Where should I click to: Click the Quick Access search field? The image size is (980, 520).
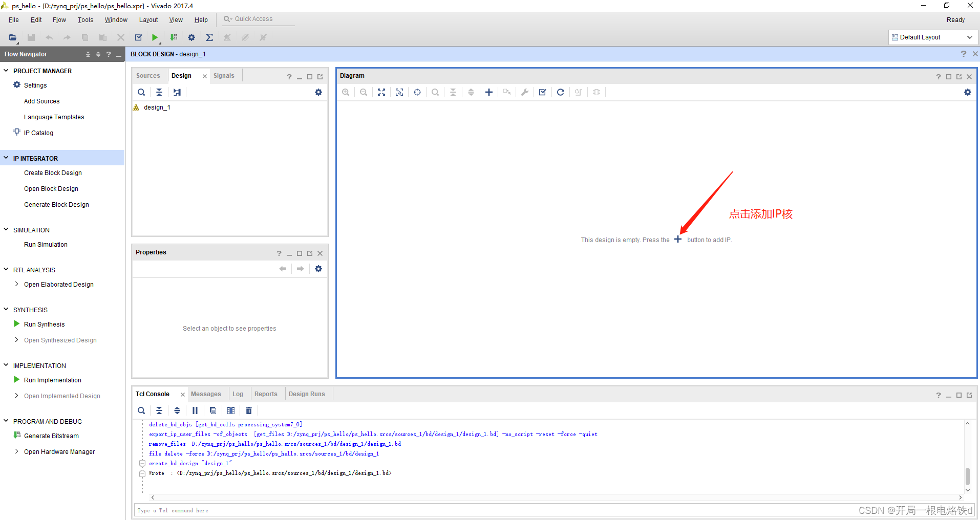pos(259,19)
